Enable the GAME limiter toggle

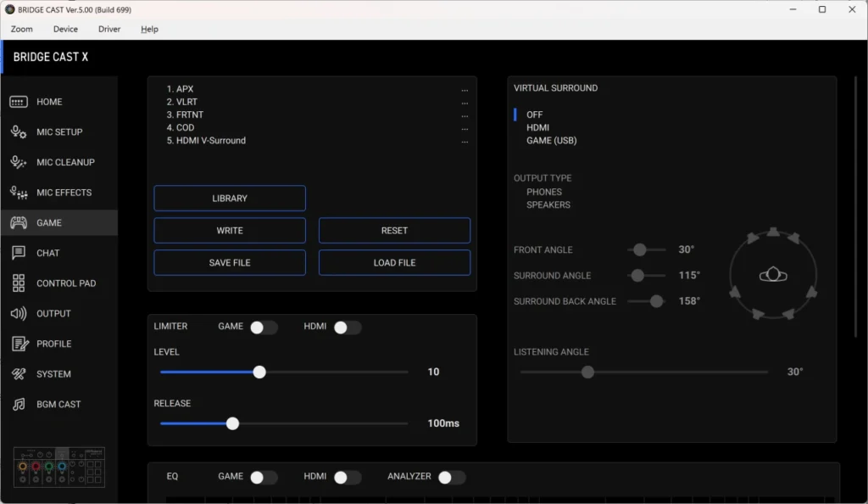pyautogui.click(x=263, y=327)
